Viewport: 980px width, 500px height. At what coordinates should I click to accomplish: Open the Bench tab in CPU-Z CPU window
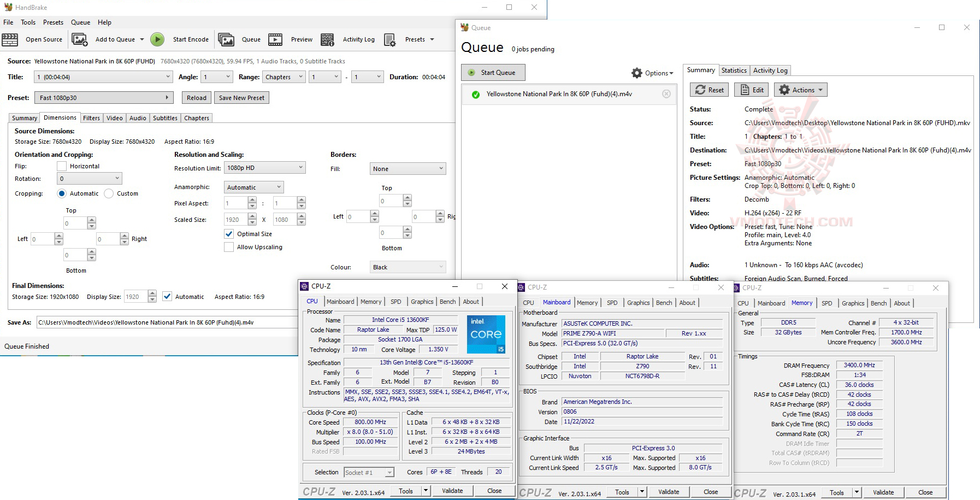click(447, 302)
